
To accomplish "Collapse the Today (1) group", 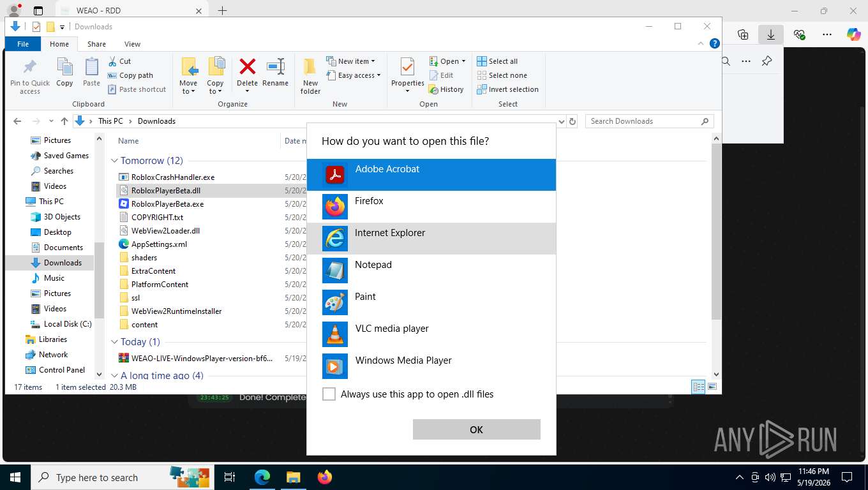I will [115, 342].
